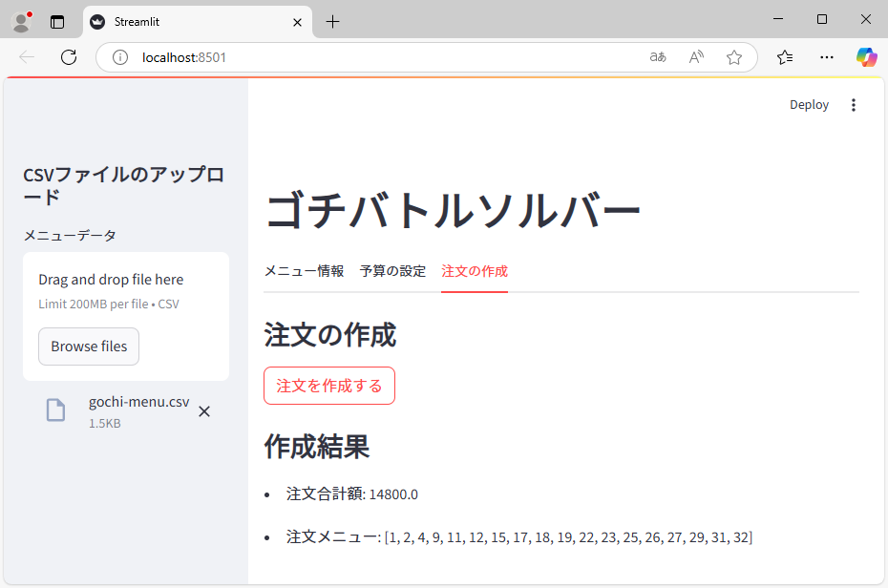Open the Favorites list icon
The image size is (888, 588).
tap(785, 57)
